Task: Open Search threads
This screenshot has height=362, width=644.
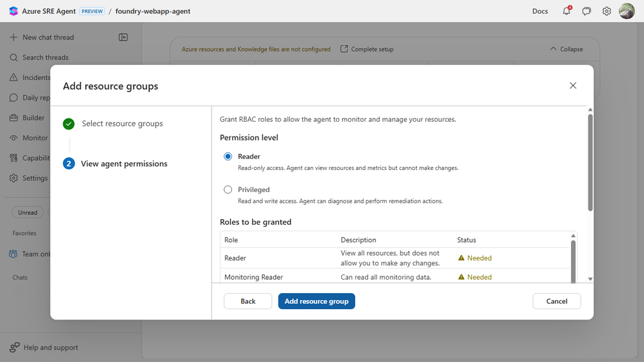Action: pos(46,57)
